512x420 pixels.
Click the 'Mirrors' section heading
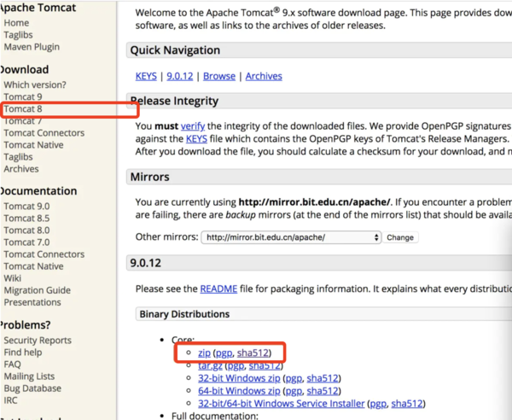coord(150,177)
